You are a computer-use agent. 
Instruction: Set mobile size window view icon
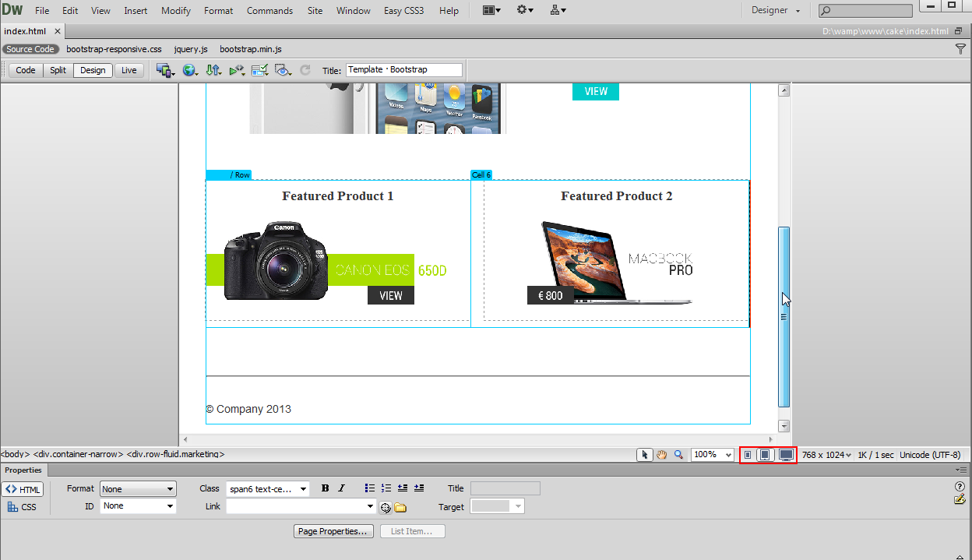[x=748, y=455]
